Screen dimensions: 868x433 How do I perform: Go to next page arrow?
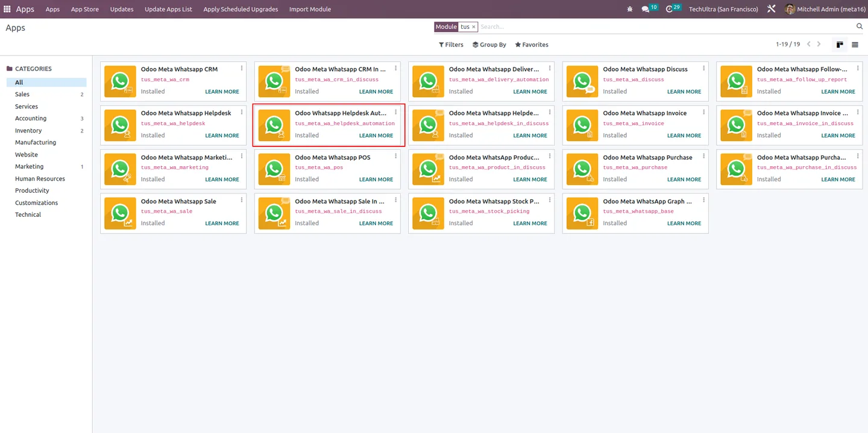click(819, 44)
